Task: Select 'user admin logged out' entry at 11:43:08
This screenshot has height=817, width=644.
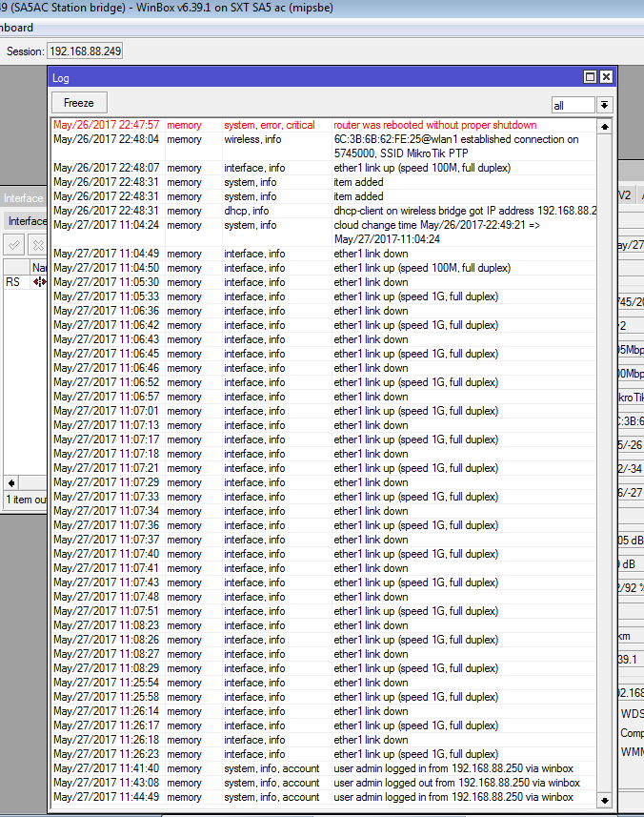Action: tap(324, 783)
